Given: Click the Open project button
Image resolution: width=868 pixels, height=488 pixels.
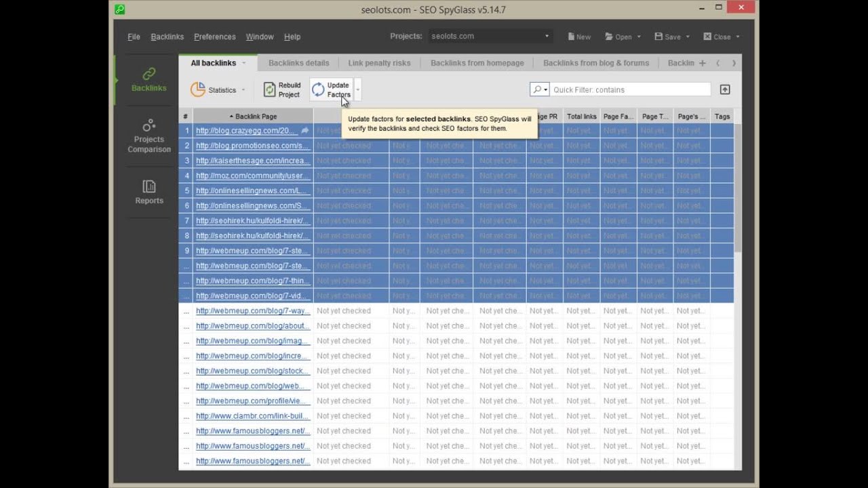Looking at the screenshot, I should [x=618, y=37].
